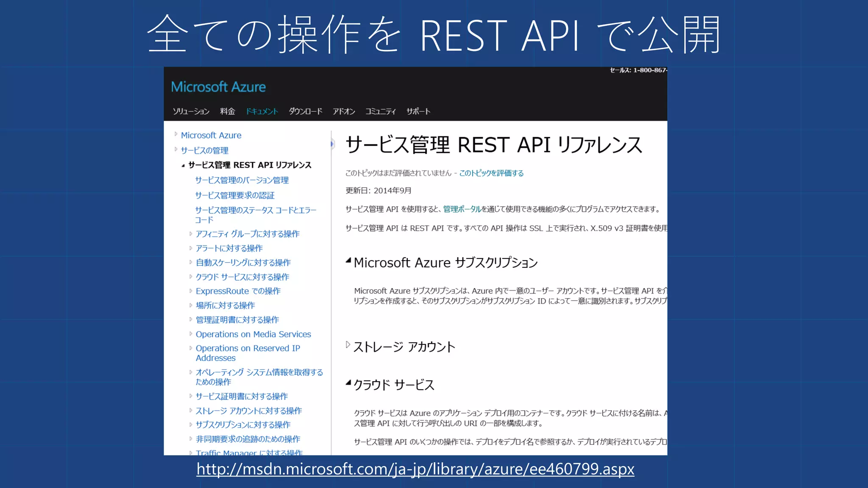Open アラートに対する操作 link
The height and width of the screenshot is (488, 868).
pos(229,248)
